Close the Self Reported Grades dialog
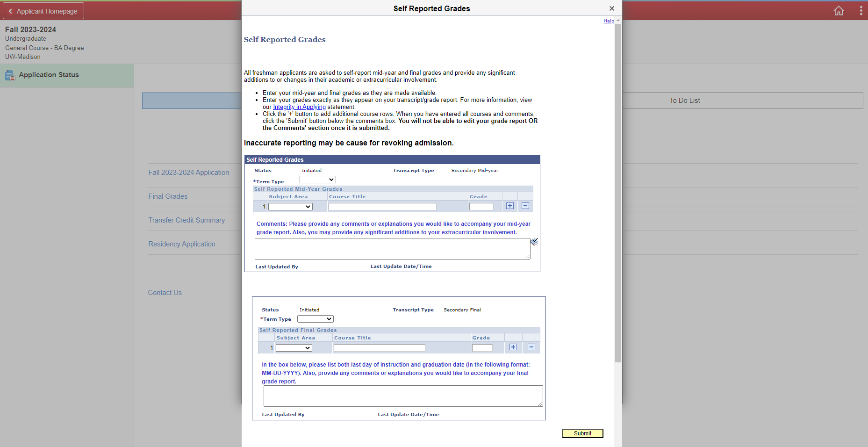The height and width of the screenshot is (447, 868). 611,8
